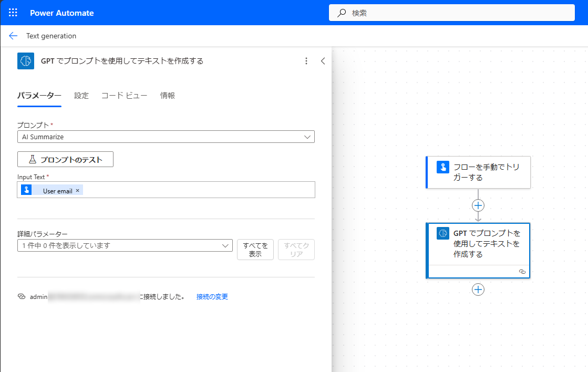Remove the User email token
This screenshot has height=372, width=588.
(x=78, y=191)
